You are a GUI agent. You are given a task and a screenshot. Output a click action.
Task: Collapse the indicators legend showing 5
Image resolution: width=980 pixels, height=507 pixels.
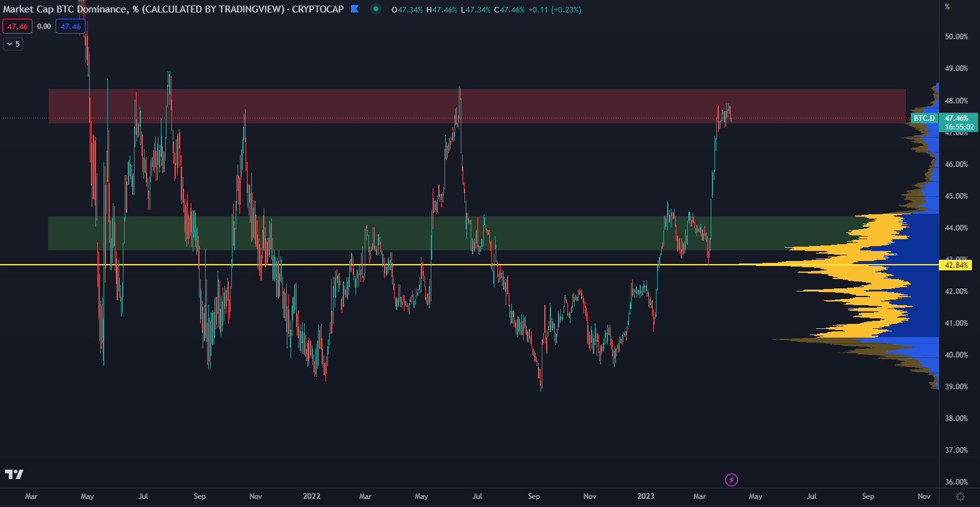pyautogui.click(x=13, y=44)
